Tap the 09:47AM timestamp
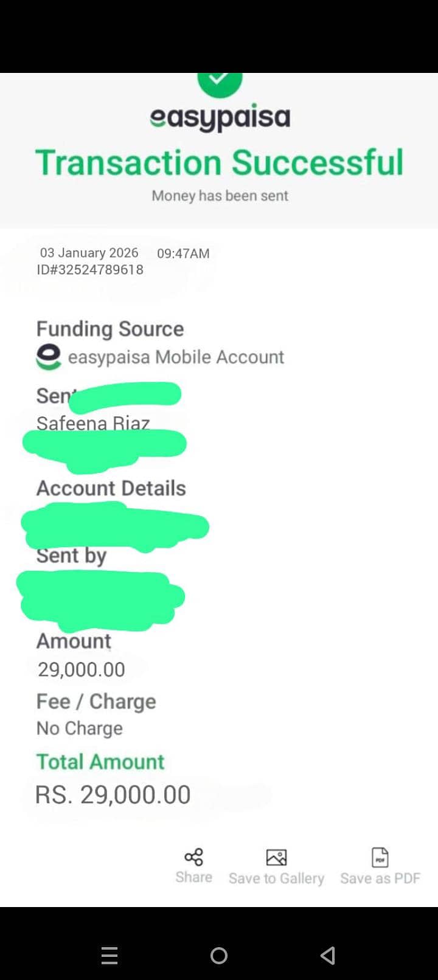Image resolution: width=438 pixels, height=980 pixels. coord(183,254)
